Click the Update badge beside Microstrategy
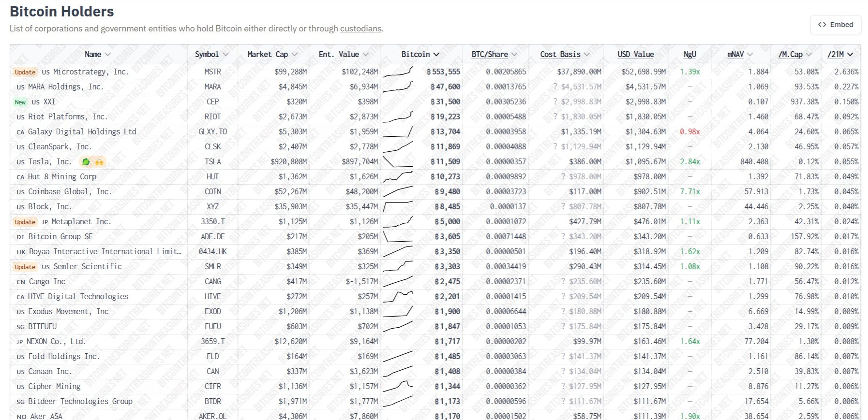 [25, 72]
